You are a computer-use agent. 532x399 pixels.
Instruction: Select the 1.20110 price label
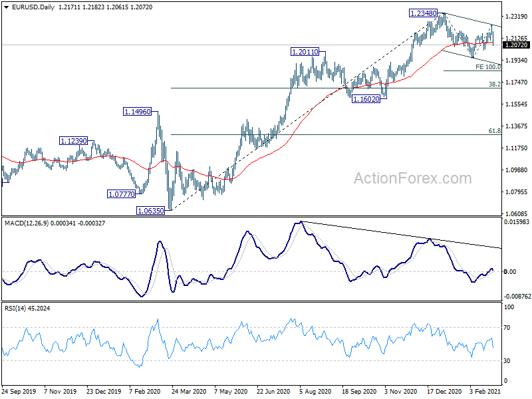click(x=305, y=52)
